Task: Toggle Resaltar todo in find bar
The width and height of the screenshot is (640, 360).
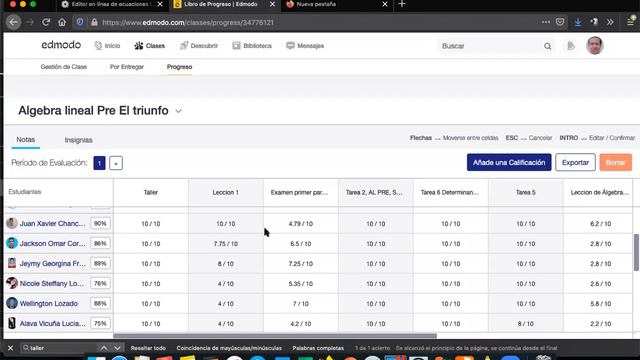Action: click(x=148, y=348)
